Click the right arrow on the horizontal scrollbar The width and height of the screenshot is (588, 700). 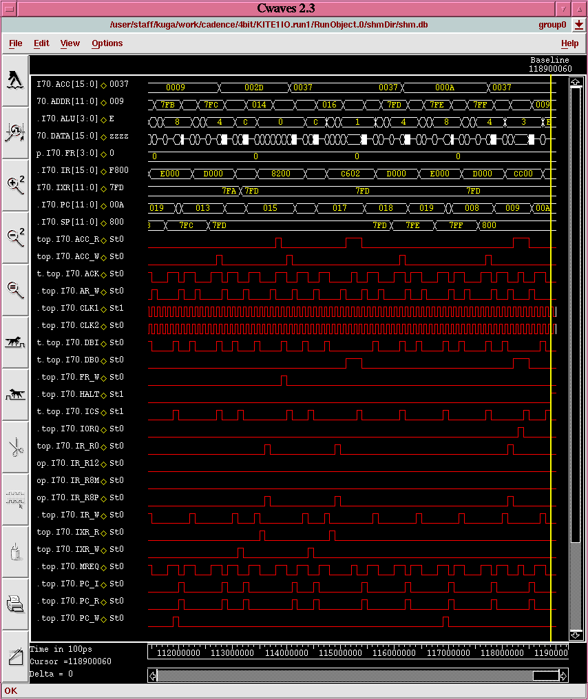pyautogui.click(x=563, y=676)
